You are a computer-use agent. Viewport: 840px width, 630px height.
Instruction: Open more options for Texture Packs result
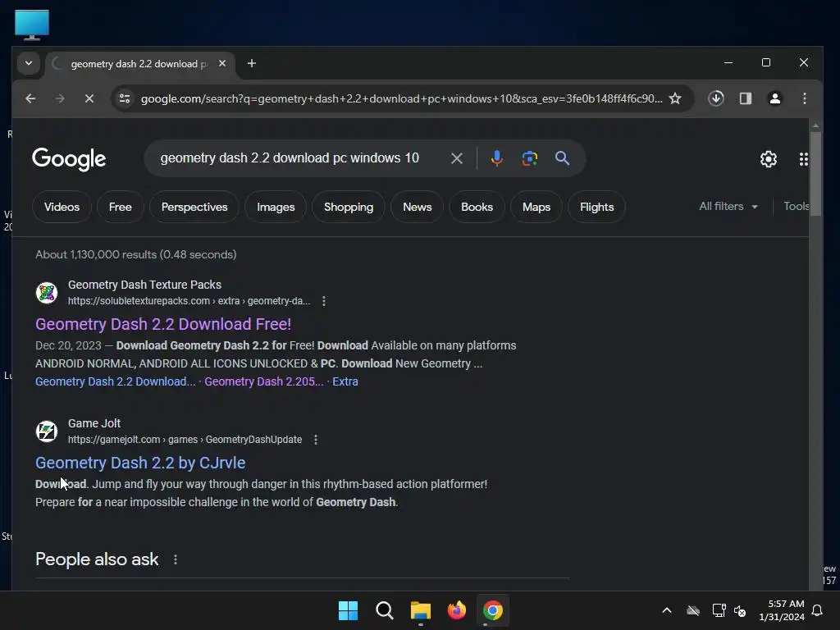coord(323,301)
